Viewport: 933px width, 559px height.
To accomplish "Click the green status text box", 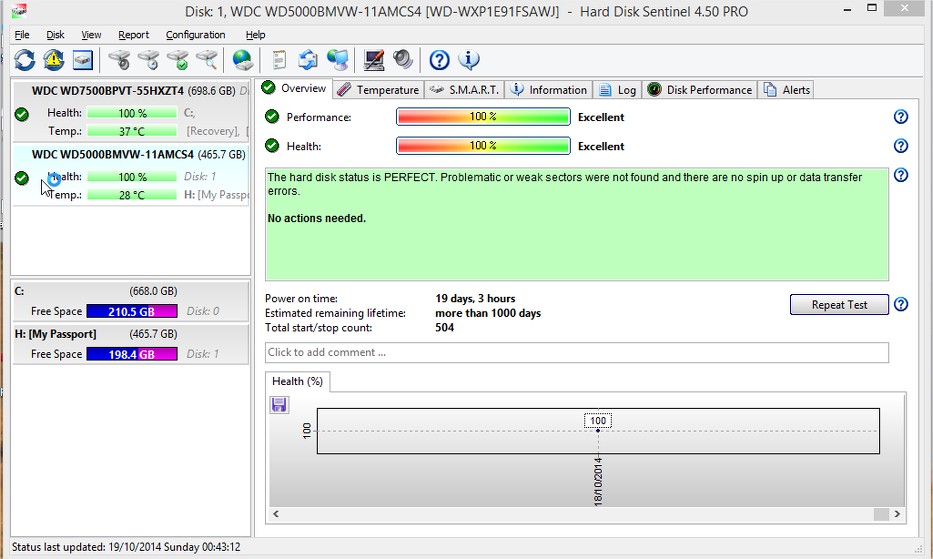I will click(x=577, y=224).
